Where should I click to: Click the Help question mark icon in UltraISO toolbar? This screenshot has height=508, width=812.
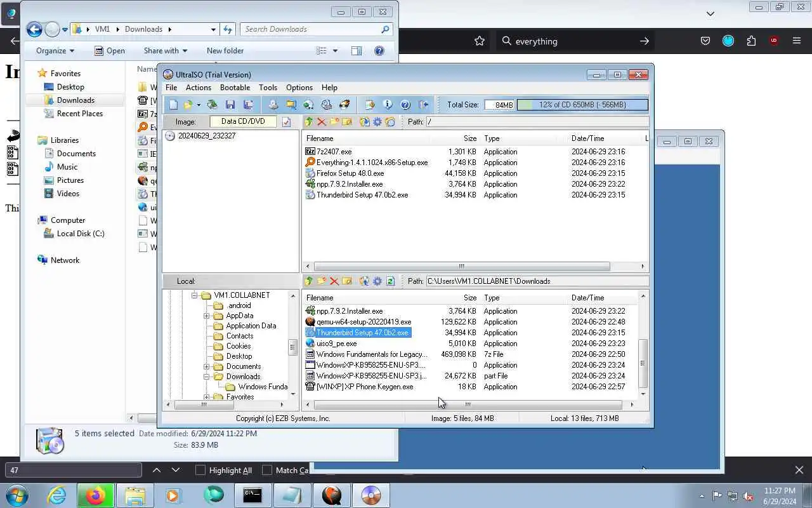click(405, 105)
